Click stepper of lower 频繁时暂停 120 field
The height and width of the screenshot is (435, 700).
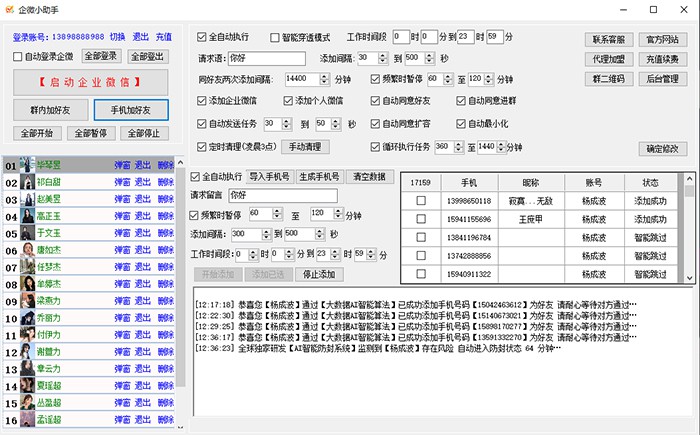tap(338, 214)
